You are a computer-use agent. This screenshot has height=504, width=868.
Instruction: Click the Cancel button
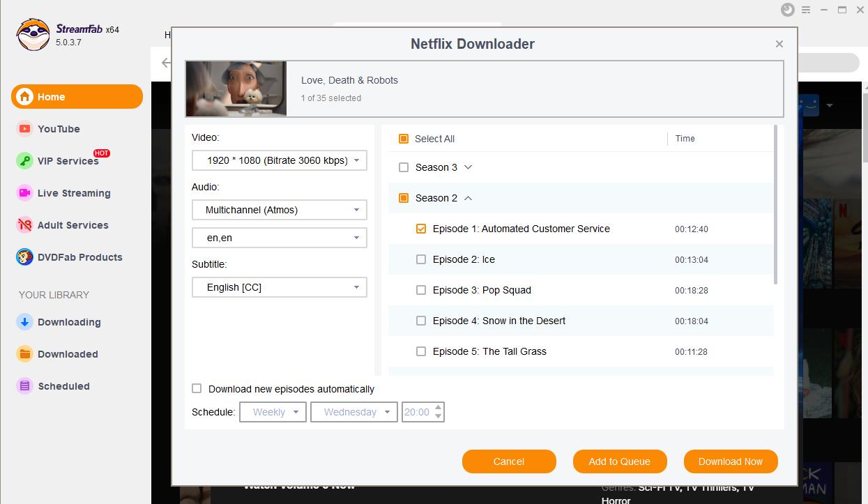coord(509,461)
